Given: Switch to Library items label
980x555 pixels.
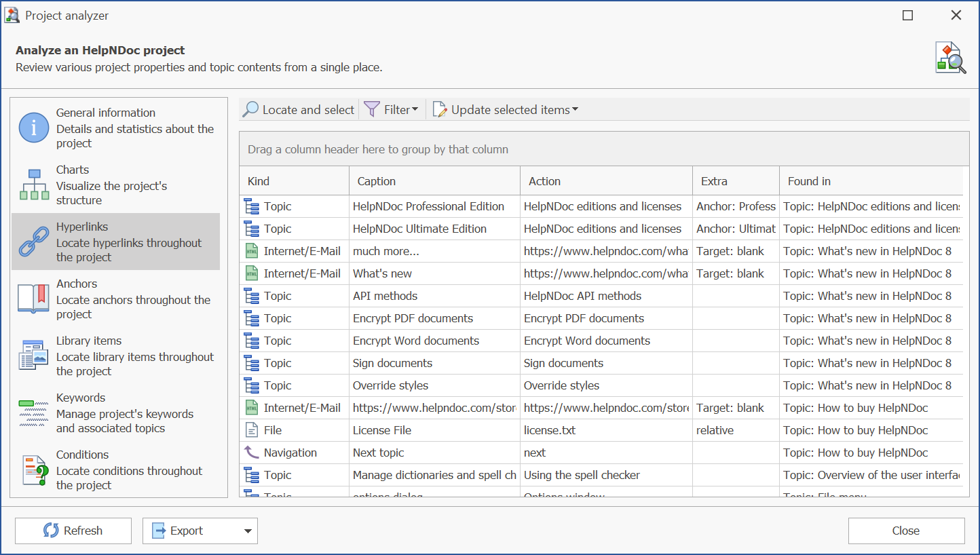Looking at the screenshot, I should (x=89, y=341).
